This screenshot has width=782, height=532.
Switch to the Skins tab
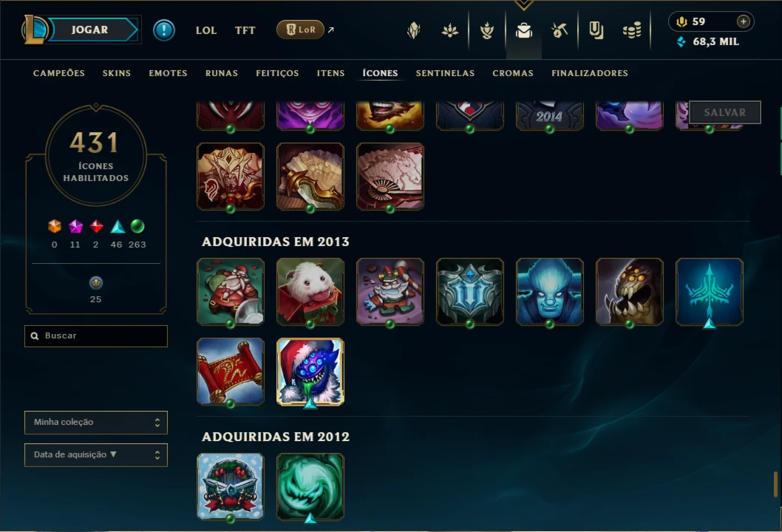117,73
